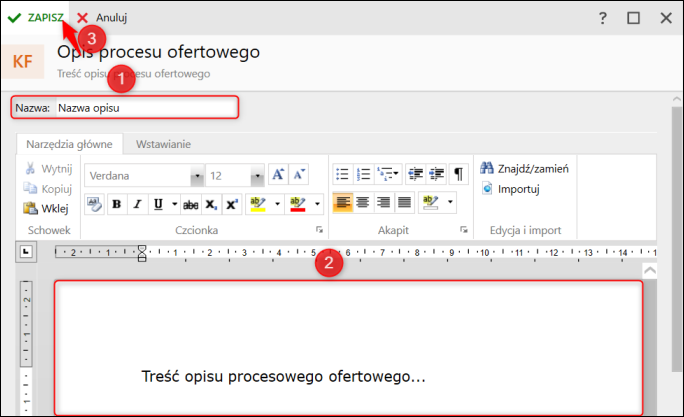Center the paragraph text
This screenshot has width=684, height=417.
[x=363, y=202]
